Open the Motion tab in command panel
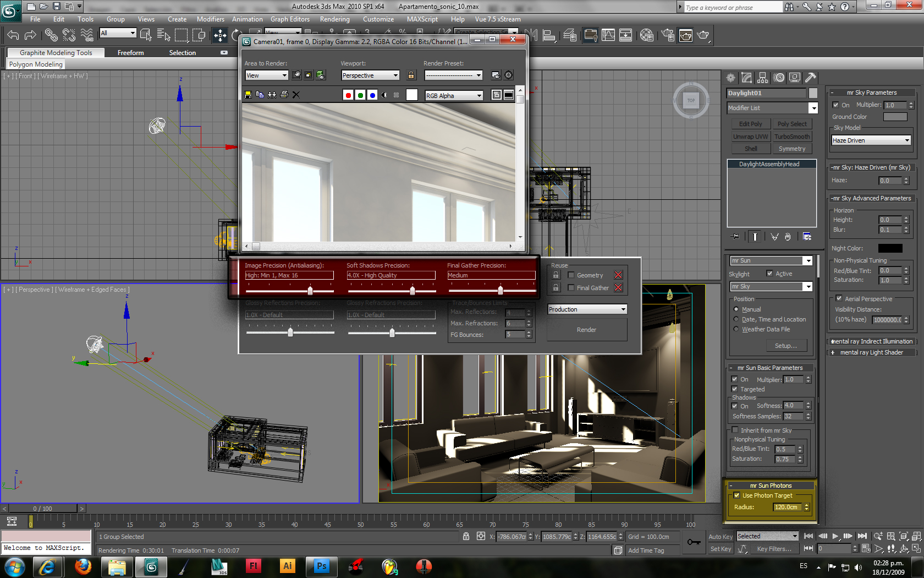Image resolution: width=924 pixels, height=578 pixels. coord(779,78)
